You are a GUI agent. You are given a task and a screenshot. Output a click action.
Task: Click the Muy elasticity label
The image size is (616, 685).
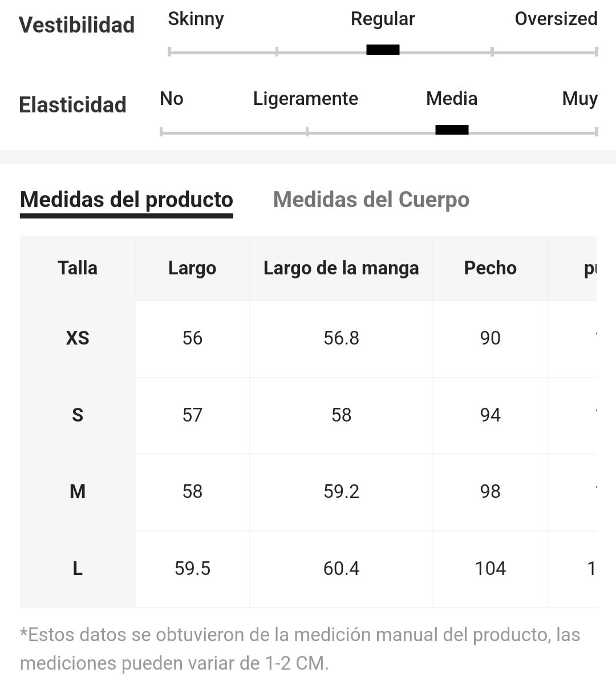click(580, 99)
